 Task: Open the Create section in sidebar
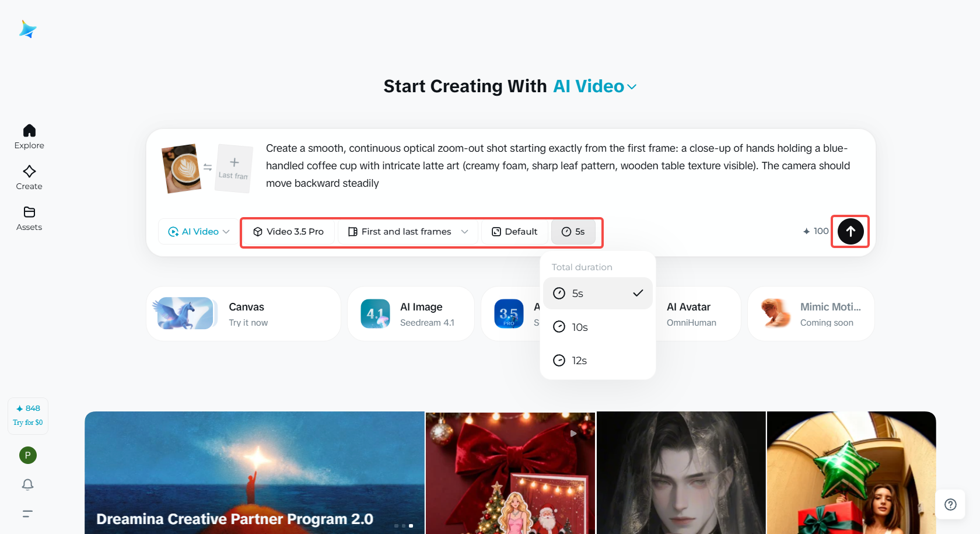pos(29,178)
